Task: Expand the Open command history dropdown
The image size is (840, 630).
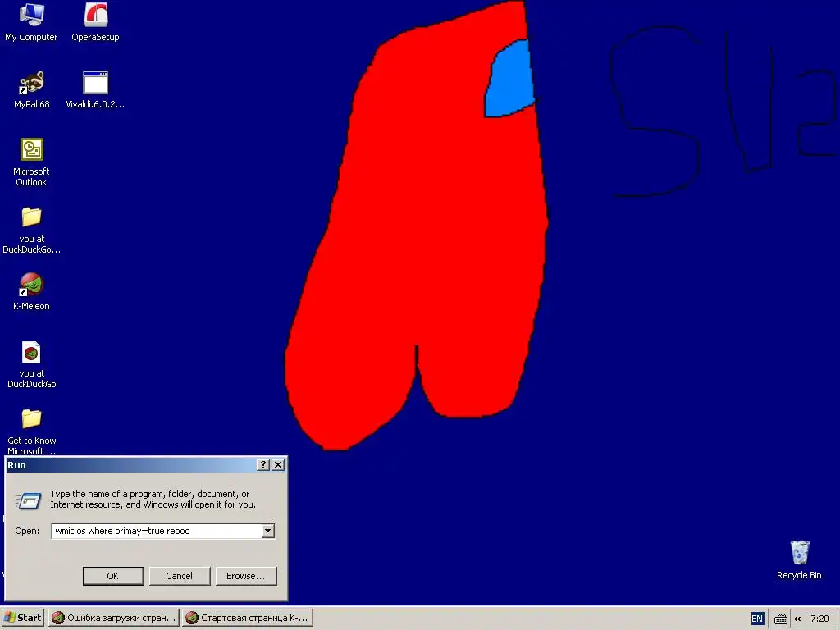Action: tap(268, 531)
